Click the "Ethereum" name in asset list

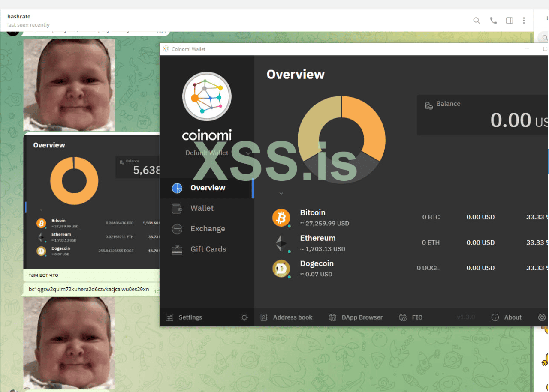(318, 238)
